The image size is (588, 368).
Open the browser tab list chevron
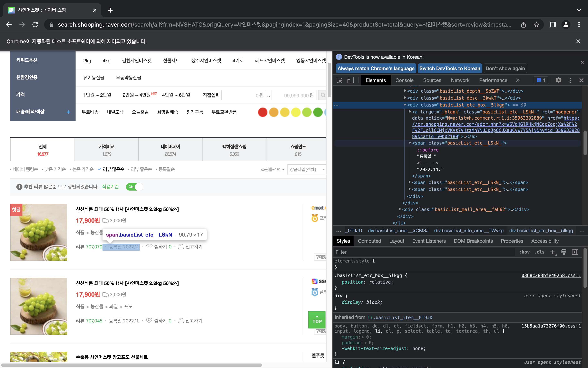click(x=579, y=10)
